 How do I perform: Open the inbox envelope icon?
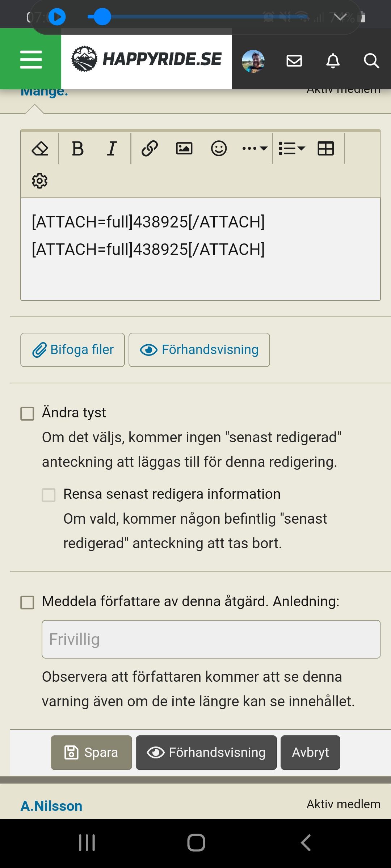(x=294, y=61)
